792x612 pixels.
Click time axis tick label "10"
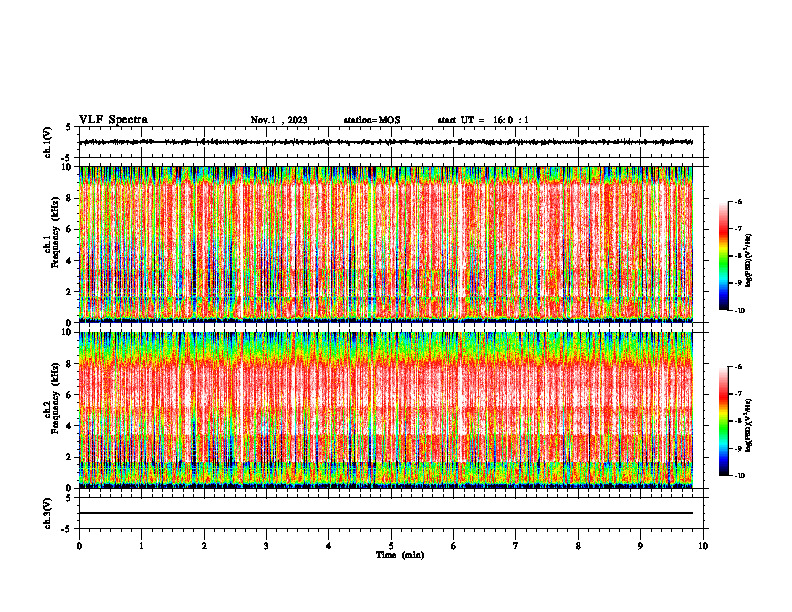coord(703,546)
